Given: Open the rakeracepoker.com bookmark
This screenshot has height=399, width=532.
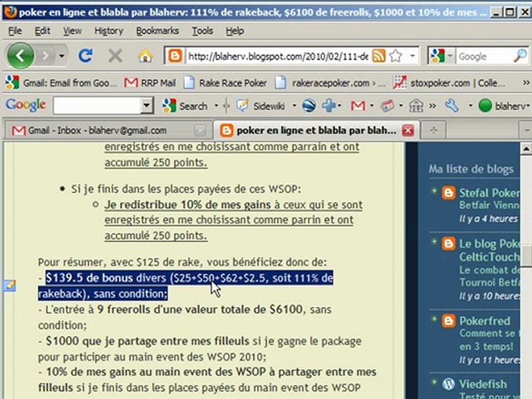Looking at the screenshot, I should (330, 83).
